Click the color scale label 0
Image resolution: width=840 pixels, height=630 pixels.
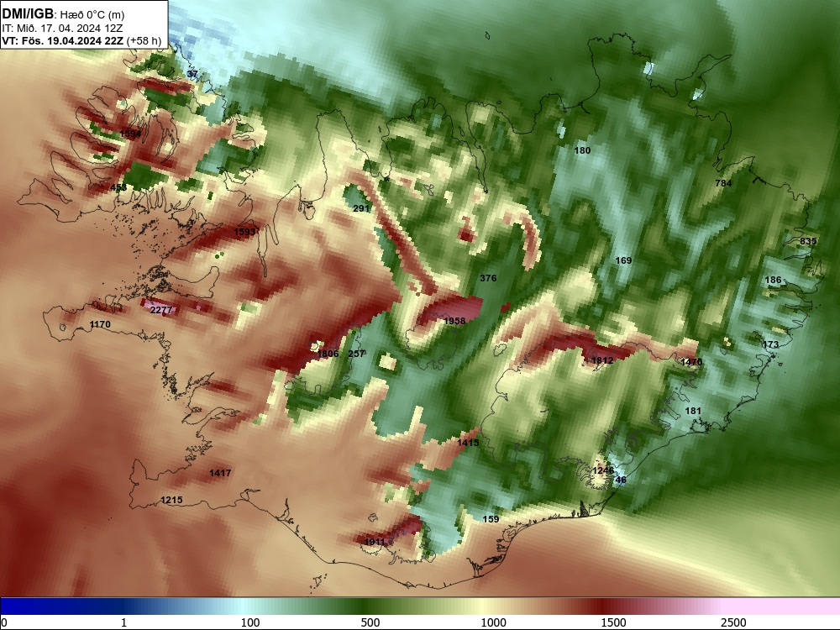click(x=4, y=622)
